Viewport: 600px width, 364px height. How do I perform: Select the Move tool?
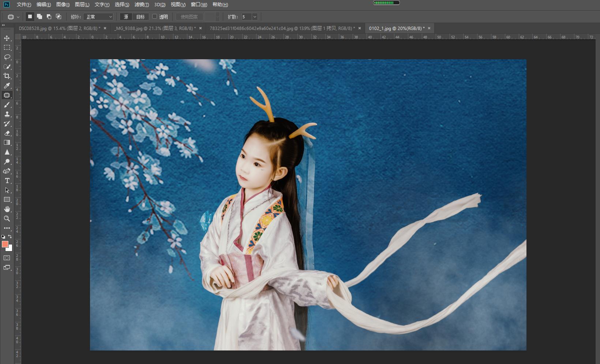coord(7,38)
